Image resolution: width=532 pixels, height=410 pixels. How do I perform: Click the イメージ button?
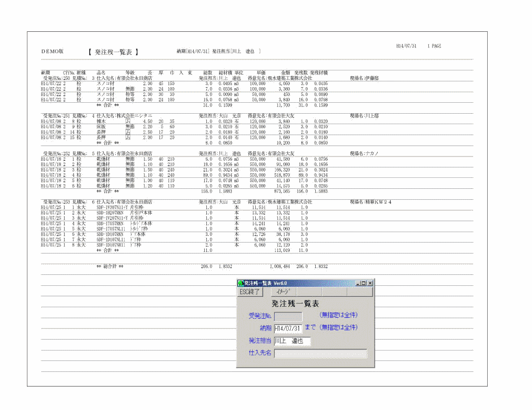coord(284,292)
